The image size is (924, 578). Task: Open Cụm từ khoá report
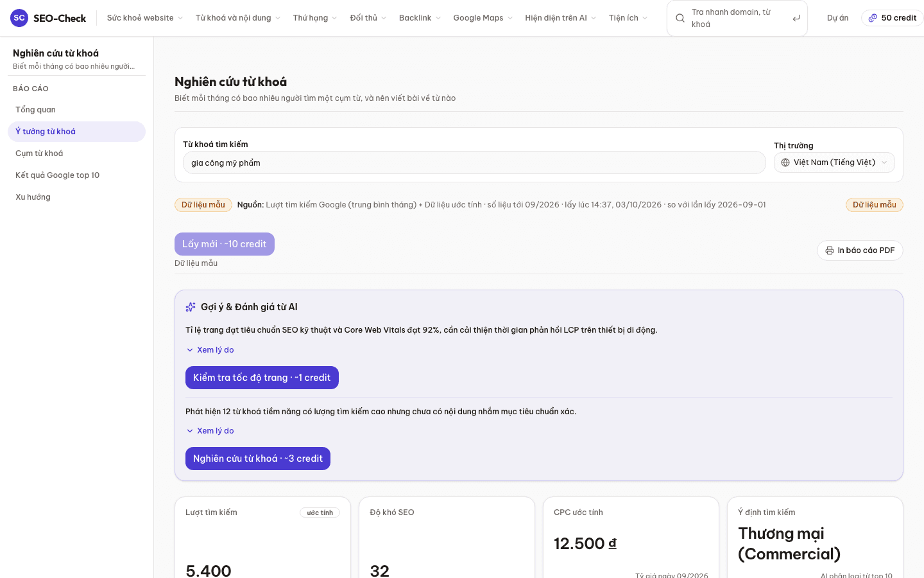click(x=76, y=153)
